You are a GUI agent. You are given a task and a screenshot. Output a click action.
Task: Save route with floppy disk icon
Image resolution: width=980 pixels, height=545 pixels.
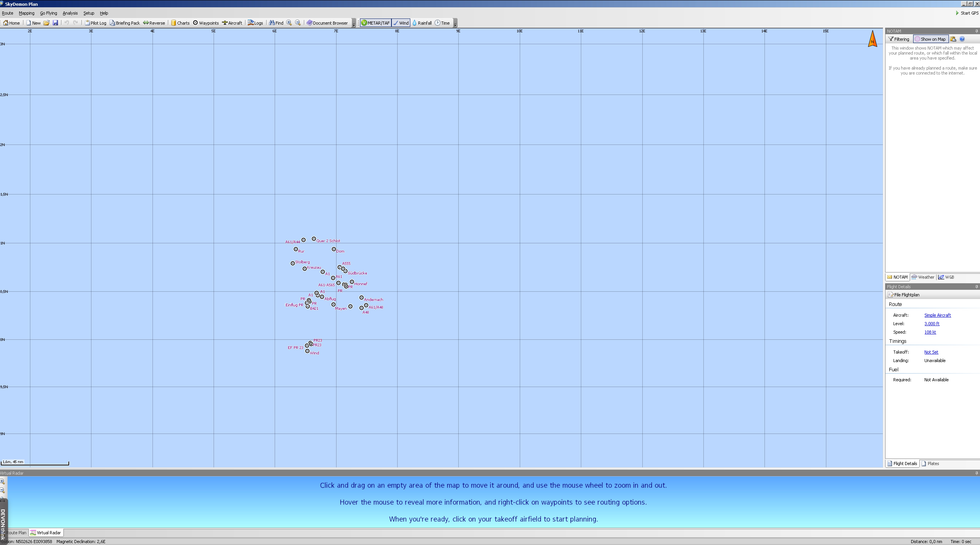click(x=56, y=23)
